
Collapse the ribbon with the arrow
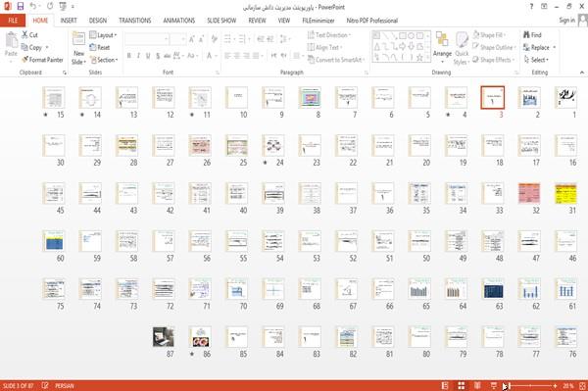(x=581, y=73)
